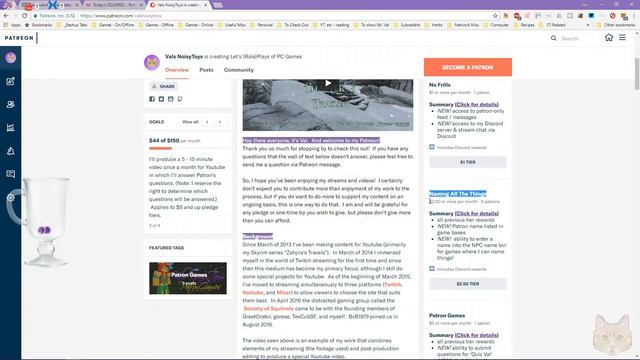Screen dimensions: 640x360
Task: Open the earnings chart icon in the sidebar
Action: pos(11,128)
